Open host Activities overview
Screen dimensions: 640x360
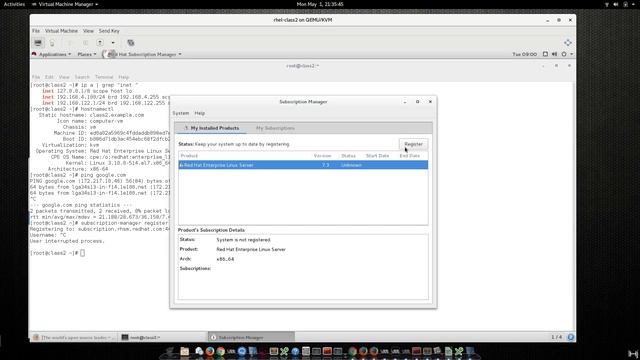click(14, 4)
